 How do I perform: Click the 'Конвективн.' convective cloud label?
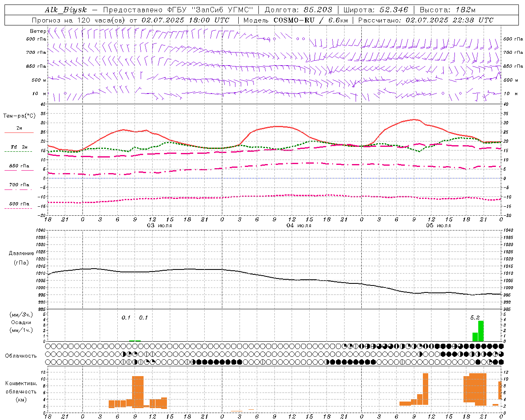pyautogui.click(x=21, y=383)
